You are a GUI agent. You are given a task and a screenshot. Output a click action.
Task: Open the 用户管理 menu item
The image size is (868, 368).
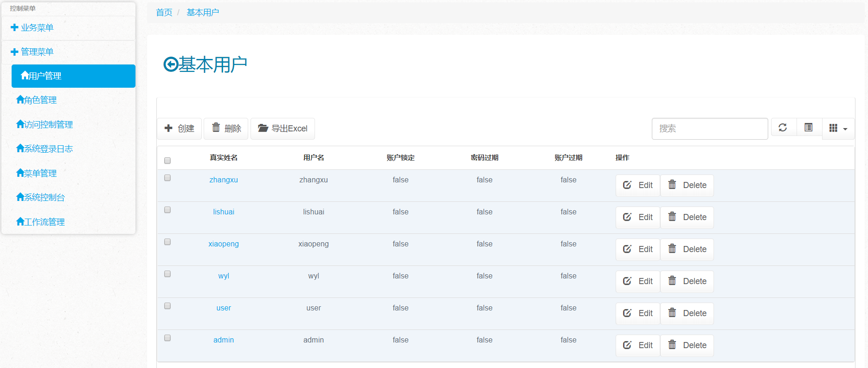(73, 76)
